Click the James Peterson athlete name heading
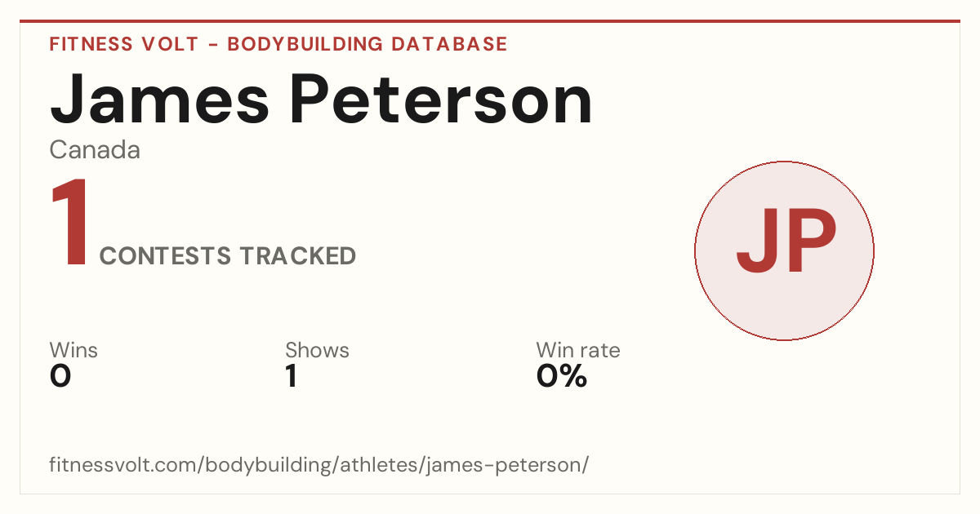Image resolution: width=980 pixels, height=514 pixels. [x=321, y=99]
